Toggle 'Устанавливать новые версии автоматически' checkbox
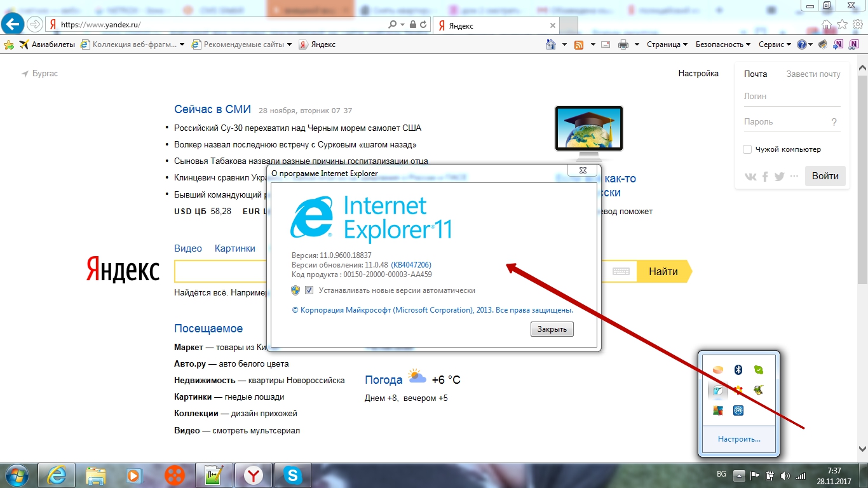The height and width of the screenshot is (488, 868). (x=309, y=290)
